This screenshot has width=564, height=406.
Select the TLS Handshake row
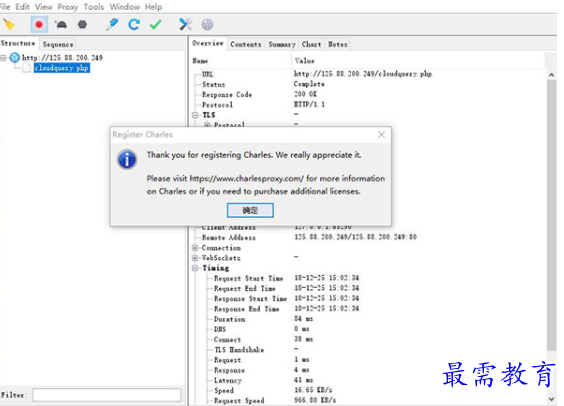[x=368, y=350]
